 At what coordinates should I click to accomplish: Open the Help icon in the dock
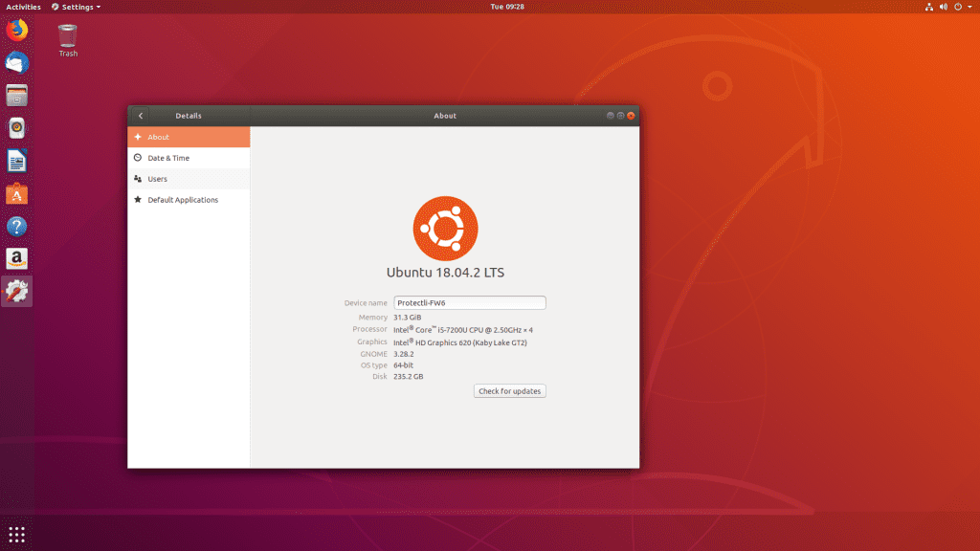click(x=17, y=226)
